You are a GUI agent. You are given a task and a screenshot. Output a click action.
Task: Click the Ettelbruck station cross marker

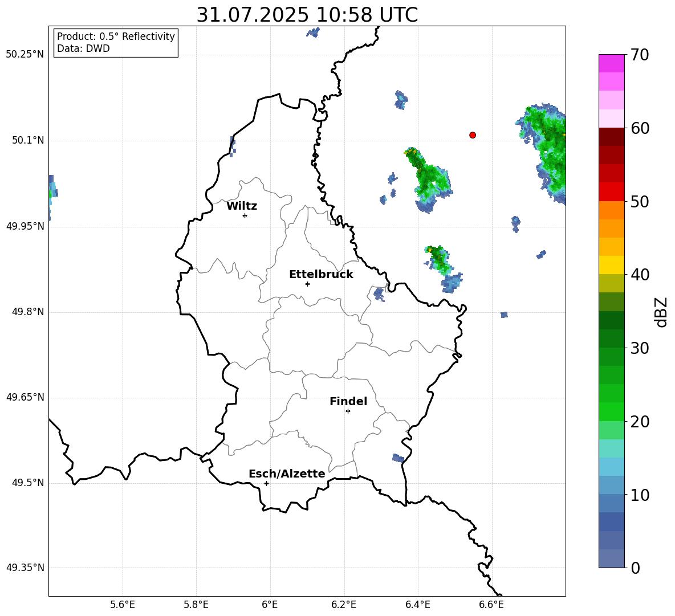point(307,284)
